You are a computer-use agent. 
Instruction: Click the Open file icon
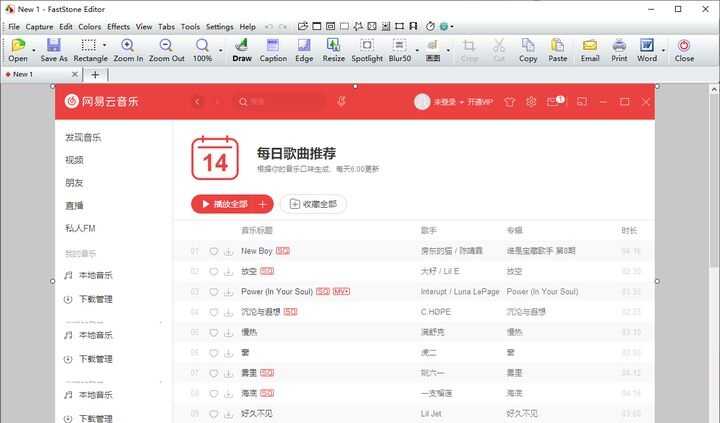(18, 45)
